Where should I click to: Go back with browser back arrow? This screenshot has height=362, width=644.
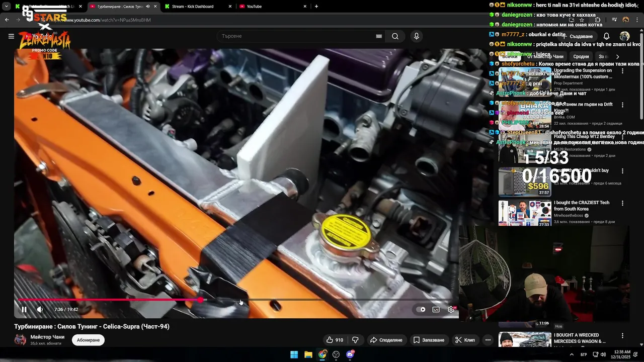(7, 20)
